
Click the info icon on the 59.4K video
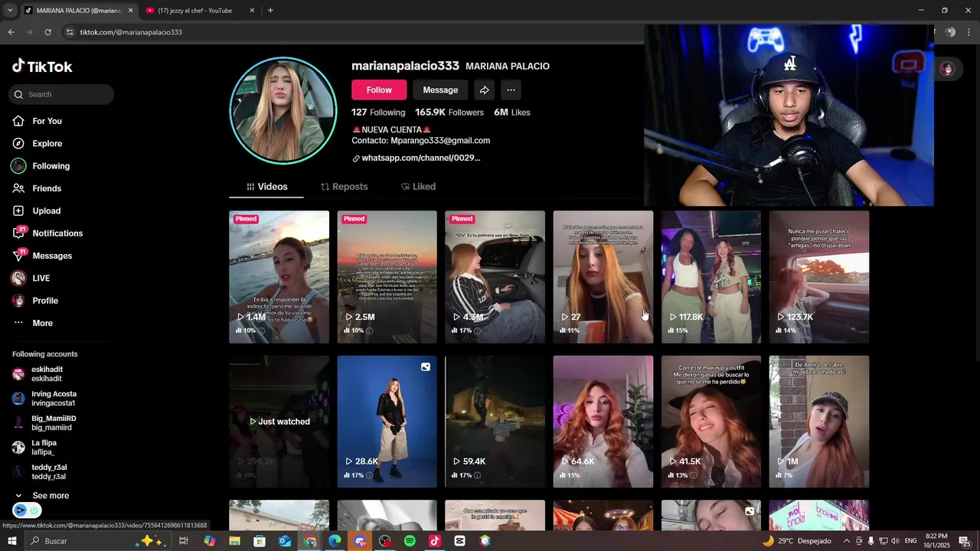click(x=478, y=475)
